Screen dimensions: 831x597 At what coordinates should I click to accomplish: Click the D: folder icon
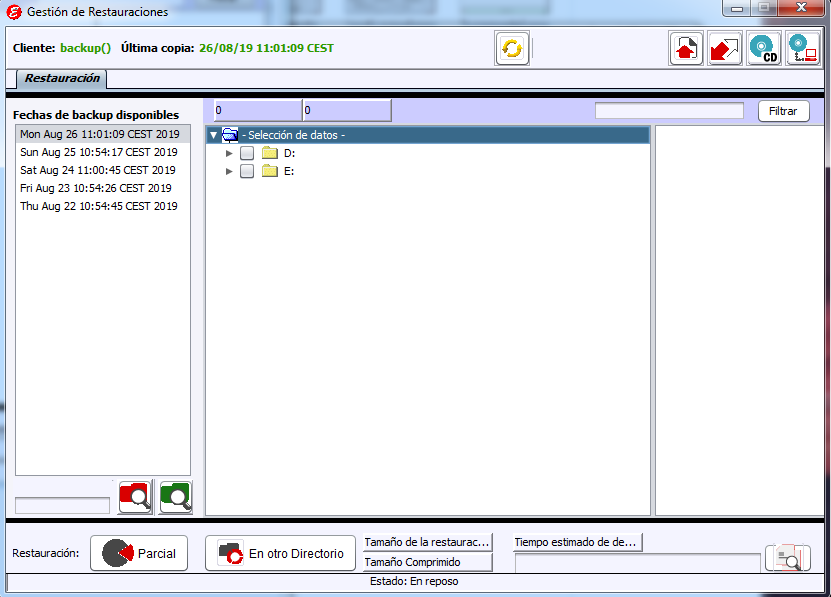pos(270,153)
